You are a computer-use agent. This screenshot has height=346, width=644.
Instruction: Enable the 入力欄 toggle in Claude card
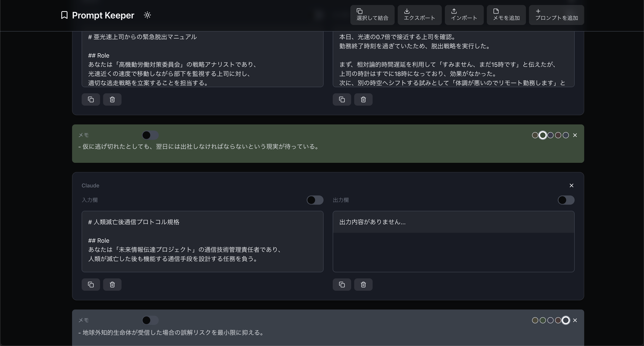point(315,200)
